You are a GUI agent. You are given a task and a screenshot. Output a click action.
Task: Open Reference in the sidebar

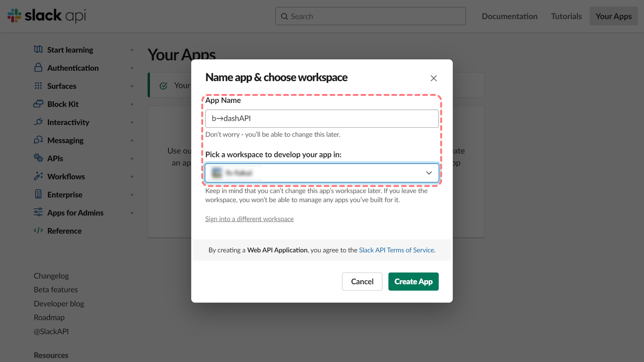point(64,231)
